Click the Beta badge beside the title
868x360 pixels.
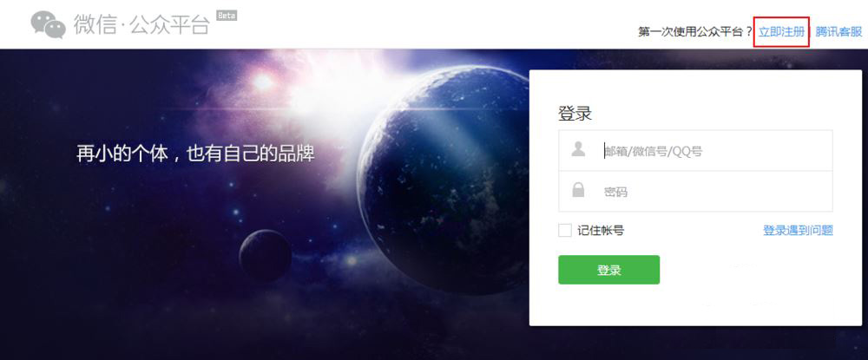(x=227, y=16)
